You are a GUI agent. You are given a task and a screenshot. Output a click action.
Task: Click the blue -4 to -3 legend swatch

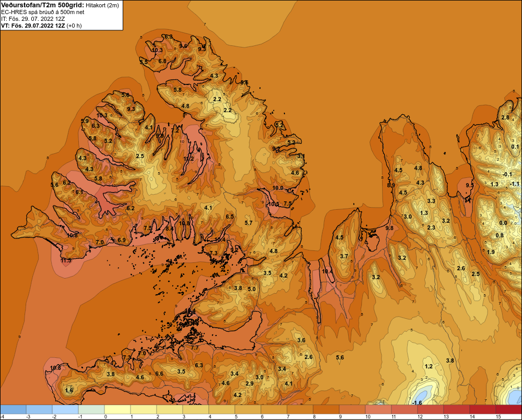pyautogui.click(x=13, y=409)
